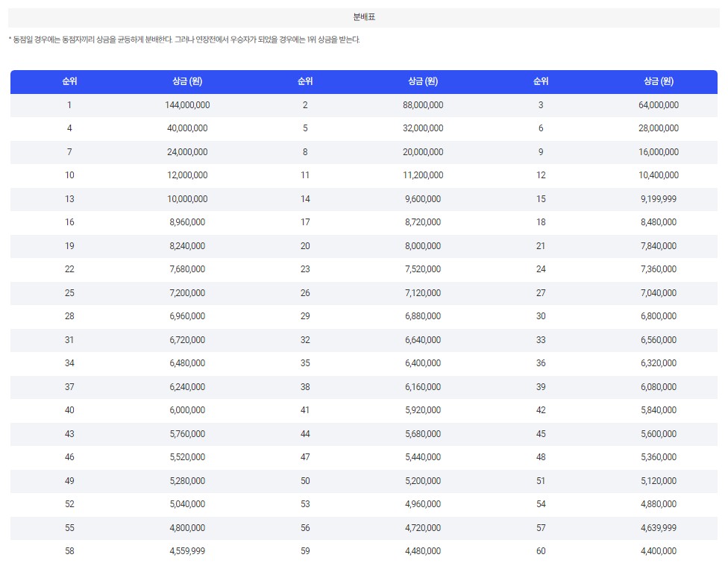Click the prize amount 64,000,000
The width and height of the screenshot is (728, 578).
click(x=659, y=105)
